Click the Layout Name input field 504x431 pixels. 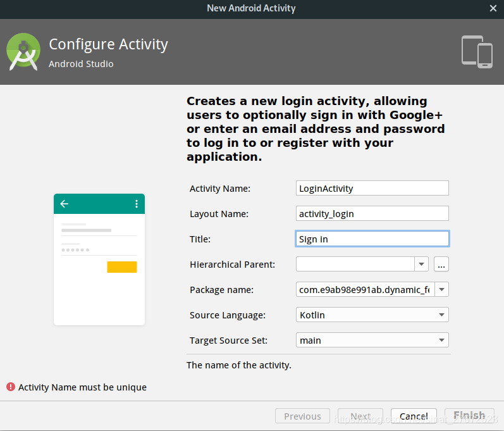(x=372, y=213)
